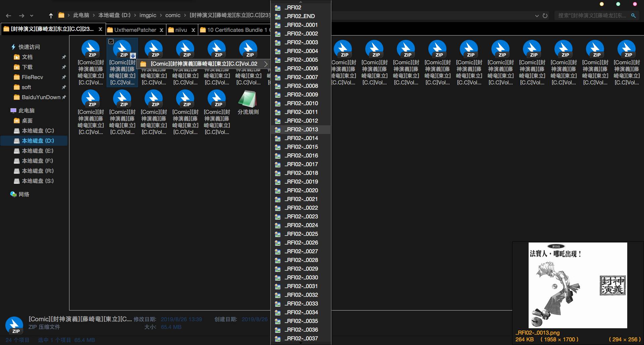Close the niivu tab

coord(193,30)
